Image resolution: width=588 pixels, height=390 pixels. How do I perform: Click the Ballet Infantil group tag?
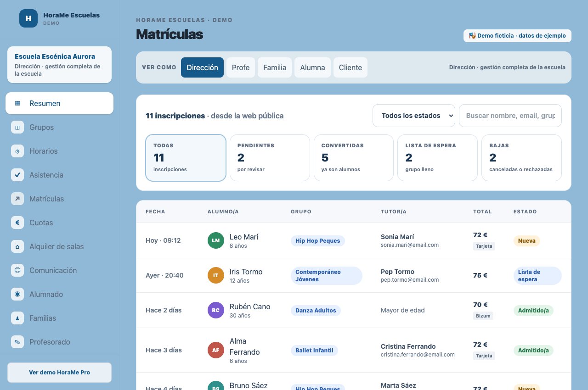pos(314,351)
